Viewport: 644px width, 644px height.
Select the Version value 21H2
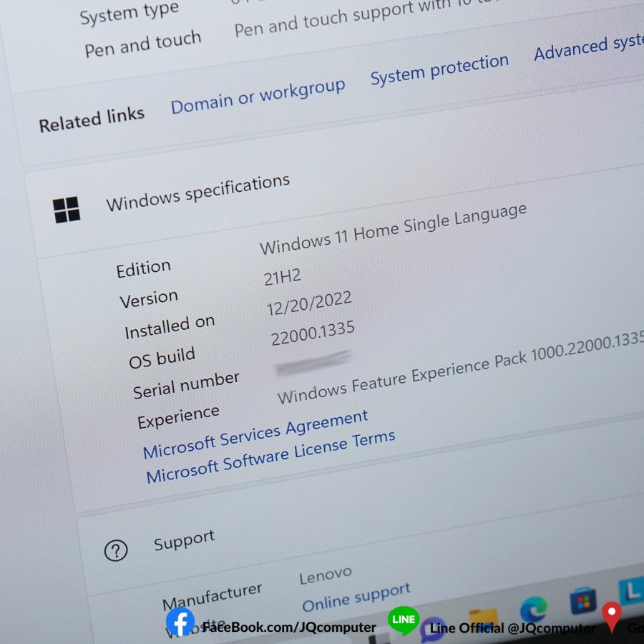coord(283,277)
